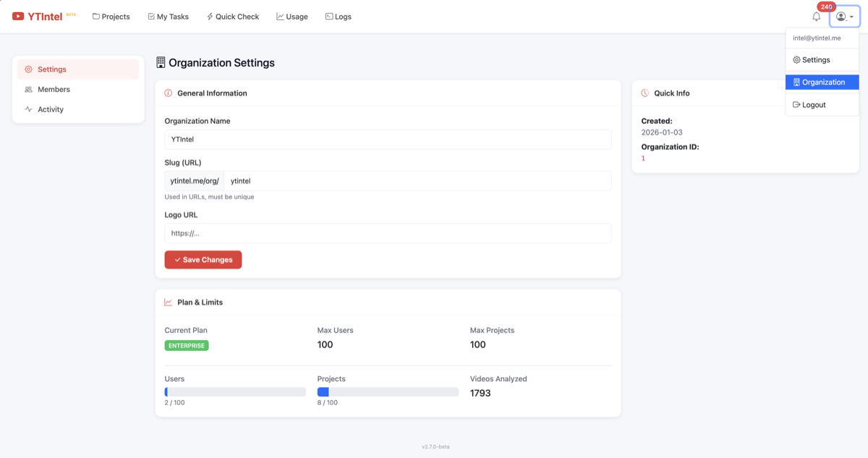Viewport: 868px width, 458px height.
Task: Click the General Information info icon
Action: [x=169, y=93]
